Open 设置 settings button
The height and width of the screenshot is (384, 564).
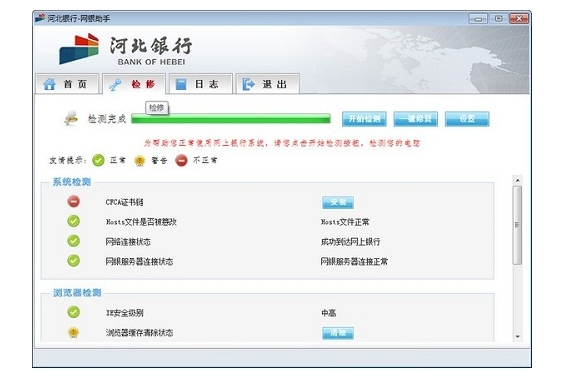coord(467,119)
